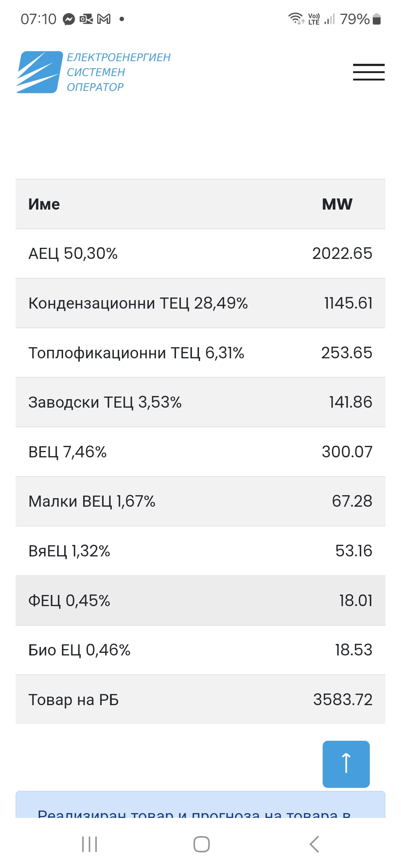Viewport: 401px width, 868px height.
Task: Open the Реализиран товар и прогноза panel
Action: point(195,812)
